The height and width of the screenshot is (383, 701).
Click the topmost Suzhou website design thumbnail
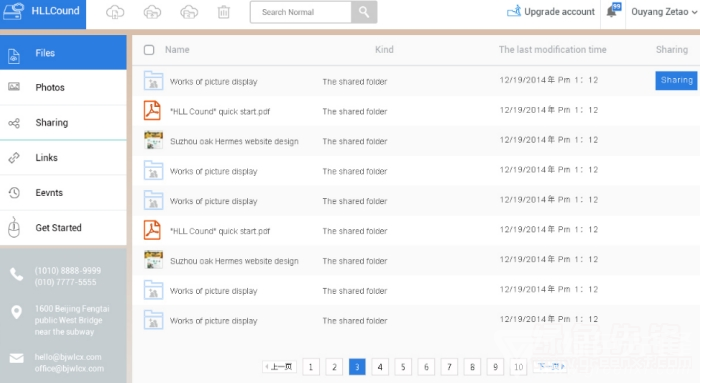tap(153, 140)
